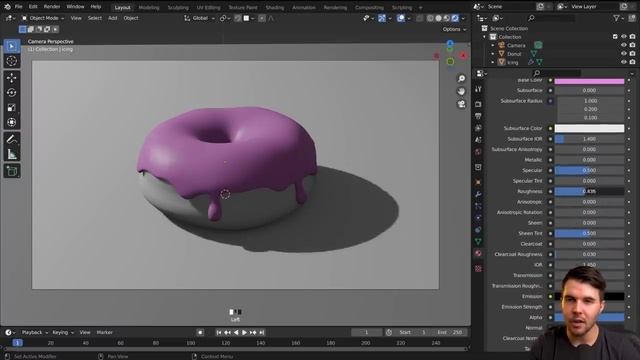Disable Icing in renders camera toggle

coord(632,62)
